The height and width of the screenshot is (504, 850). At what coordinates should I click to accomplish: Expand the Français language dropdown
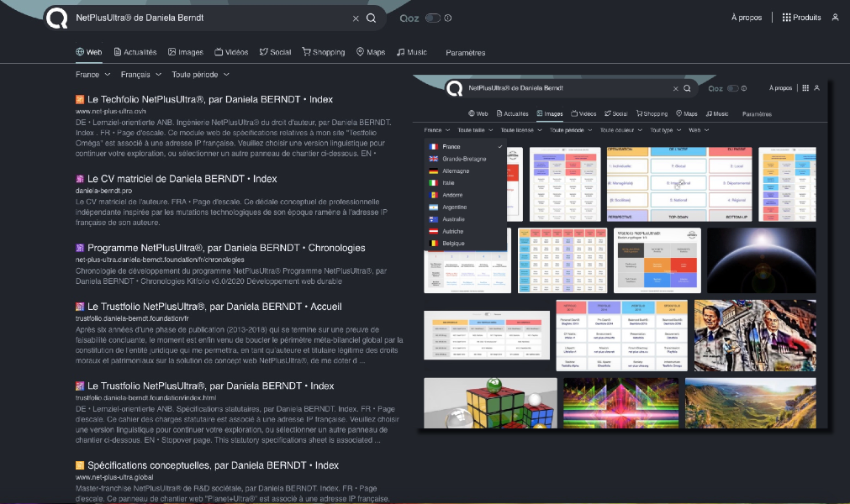(x=141, y=75)
